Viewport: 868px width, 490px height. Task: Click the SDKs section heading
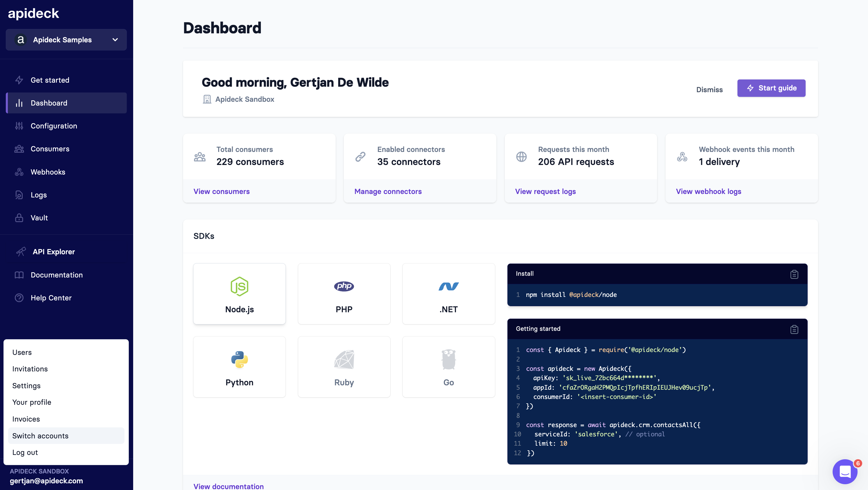(x=204, y=236)
